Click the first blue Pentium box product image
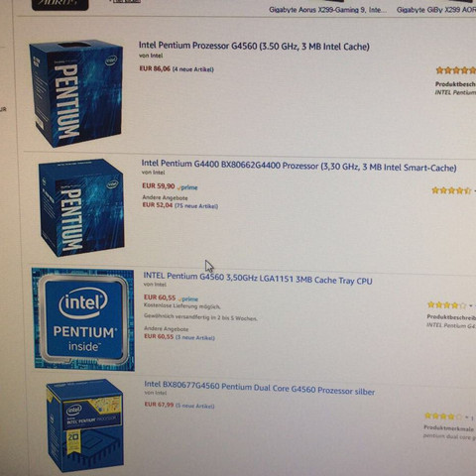The height and width of the screenshot is (476, 476). tap(76, 93)
